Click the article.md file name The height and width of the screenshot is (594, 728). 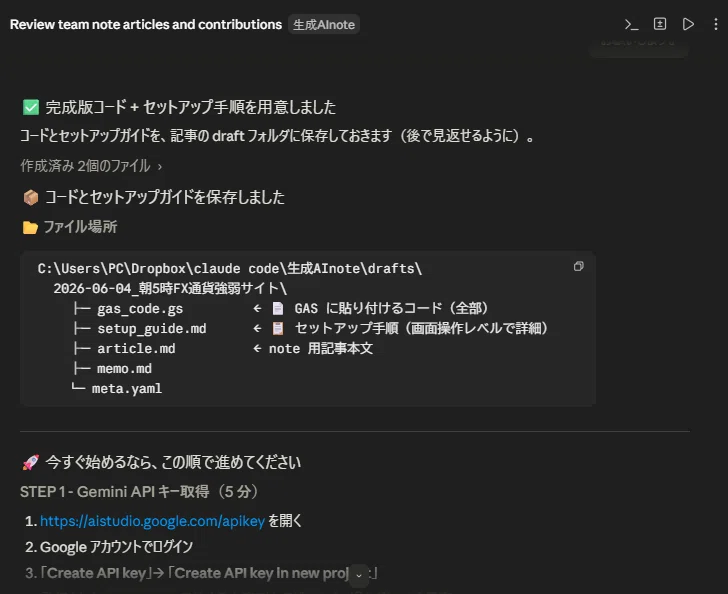[x=136, y=349]
